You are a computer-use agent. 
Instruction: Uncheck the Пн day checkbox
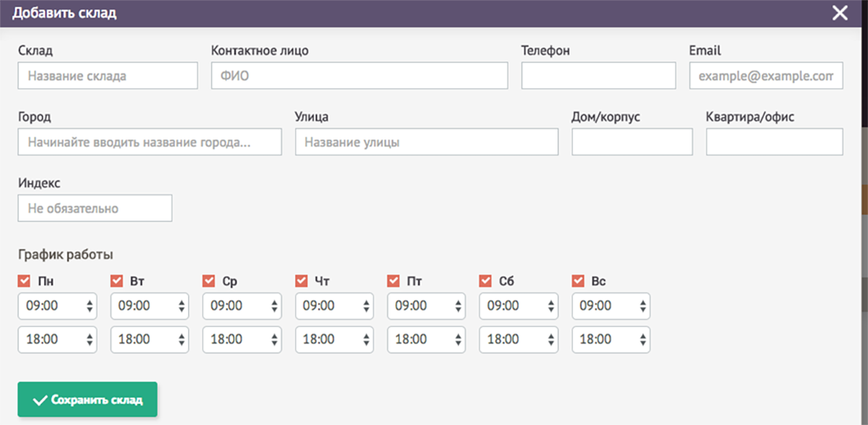tap(24, 280)
